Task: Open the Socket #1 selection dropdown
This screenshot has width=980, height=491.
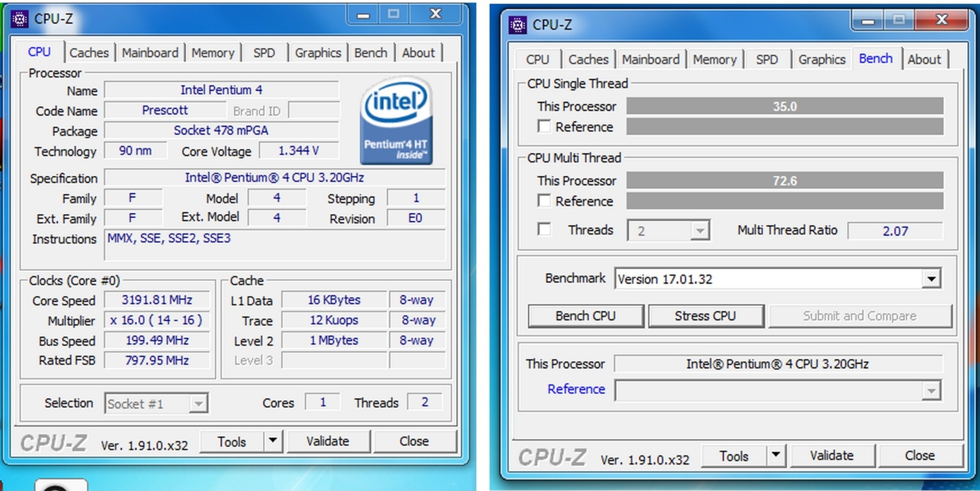Action: [198, 404]
